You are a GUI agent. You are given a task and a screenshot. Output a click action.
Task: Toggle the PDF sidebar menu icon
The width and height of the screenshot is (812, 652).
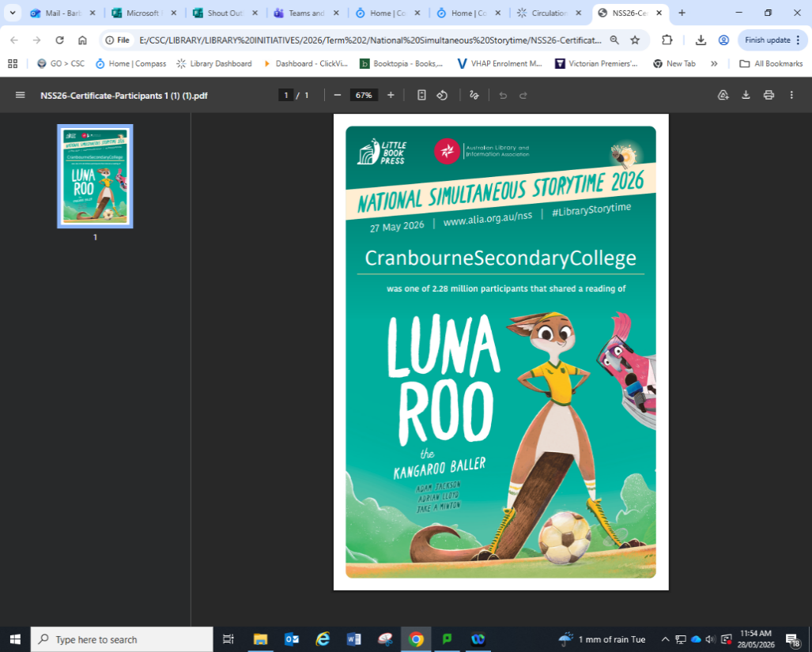coord(21,95)
